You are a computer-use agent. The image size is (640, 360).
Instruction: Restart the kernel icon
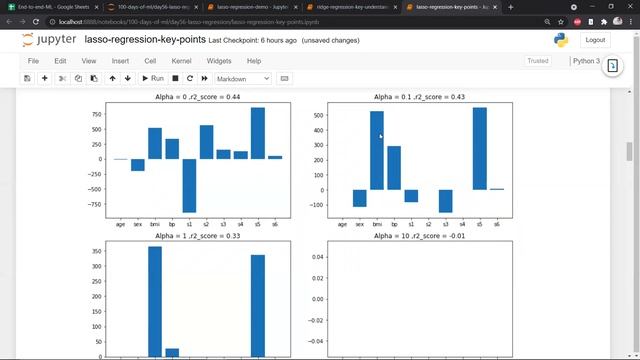click(190, 78)
